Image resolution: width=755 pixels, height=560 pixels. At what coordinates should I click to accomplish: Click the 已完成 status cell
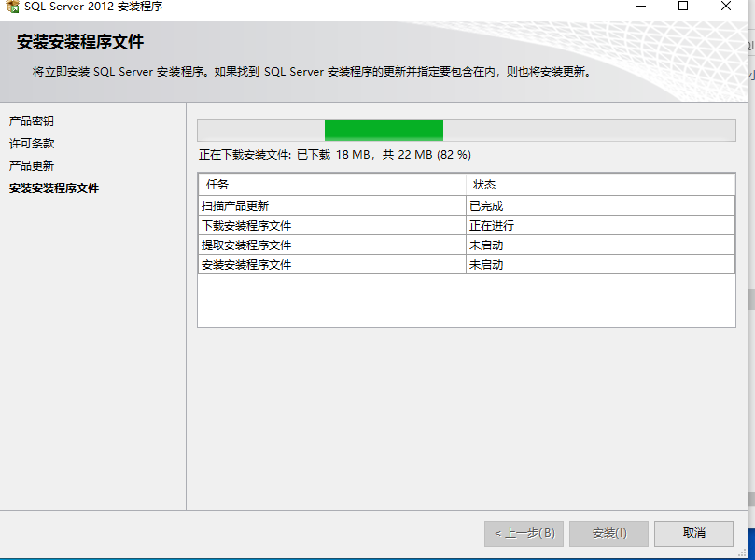[x=600, y=205]
